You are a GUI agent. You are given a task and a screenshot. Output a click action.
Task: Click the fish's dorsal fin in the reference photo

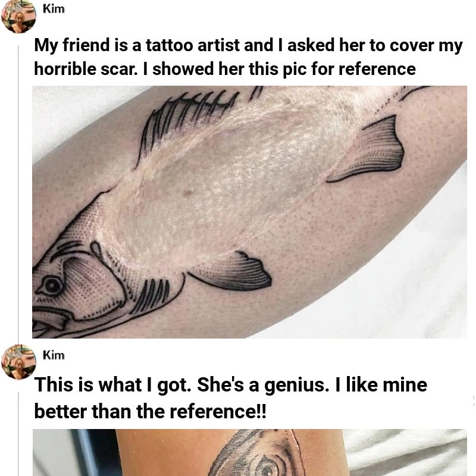(x=188, y=121)
